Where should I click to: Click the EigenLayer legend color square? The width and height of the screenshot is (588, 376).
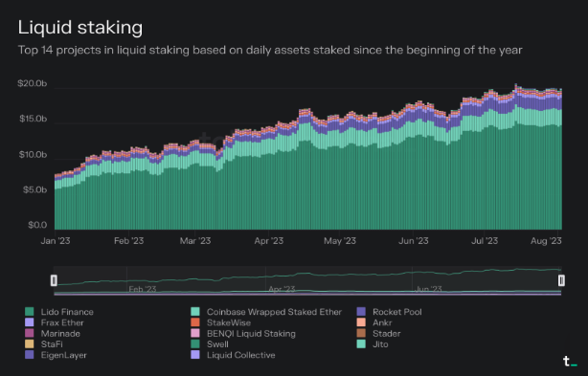click(30, 355)
